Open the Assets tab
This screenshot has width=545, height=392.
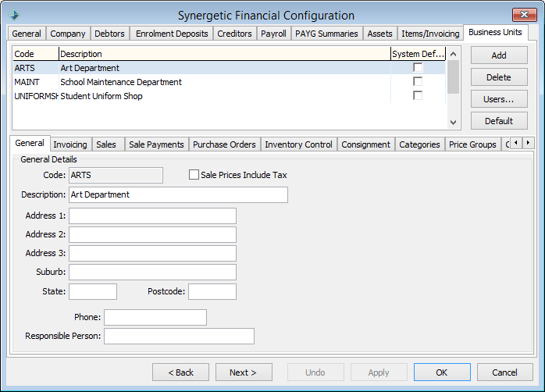point(380,34)
